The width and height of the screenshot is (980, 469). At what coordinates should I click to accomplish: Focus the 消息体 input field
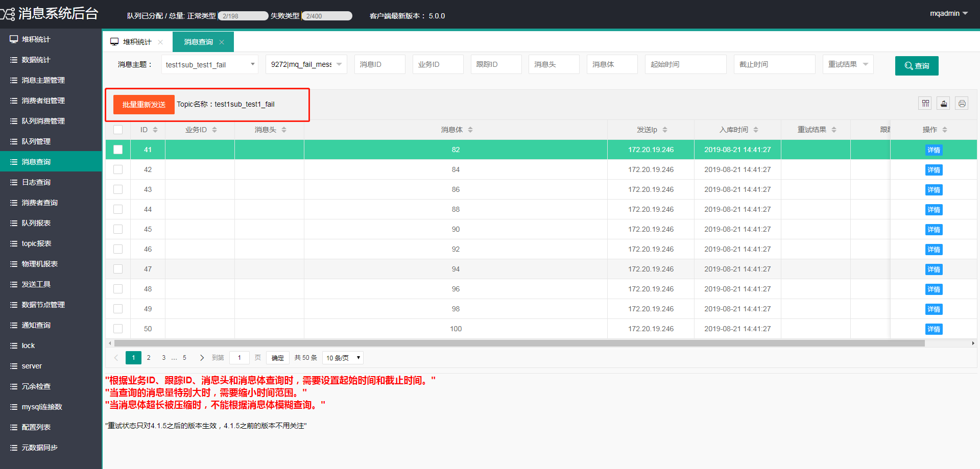click(612, 64)
